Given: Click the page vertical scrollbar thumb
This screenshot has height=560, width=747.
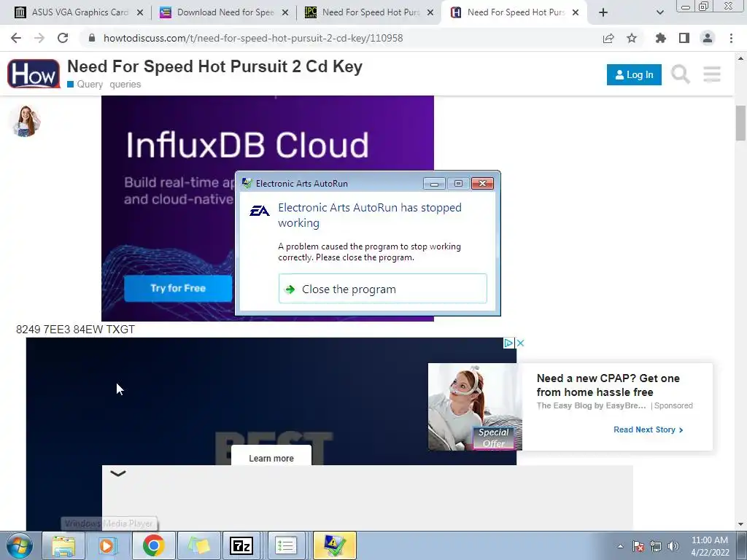Looking at the screenshot, I should (740, 122).
